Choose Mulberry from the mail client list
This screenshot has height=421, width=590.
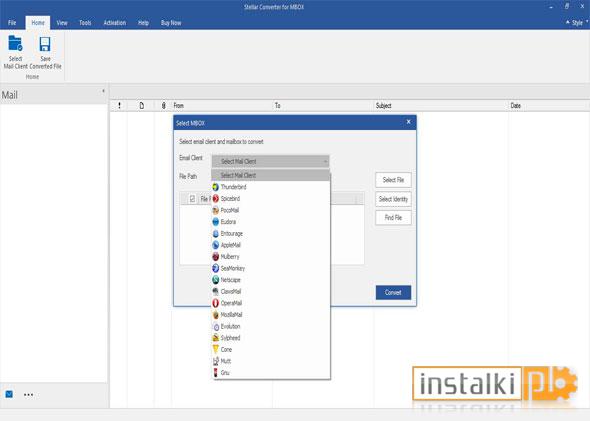(x=271, y=257)
